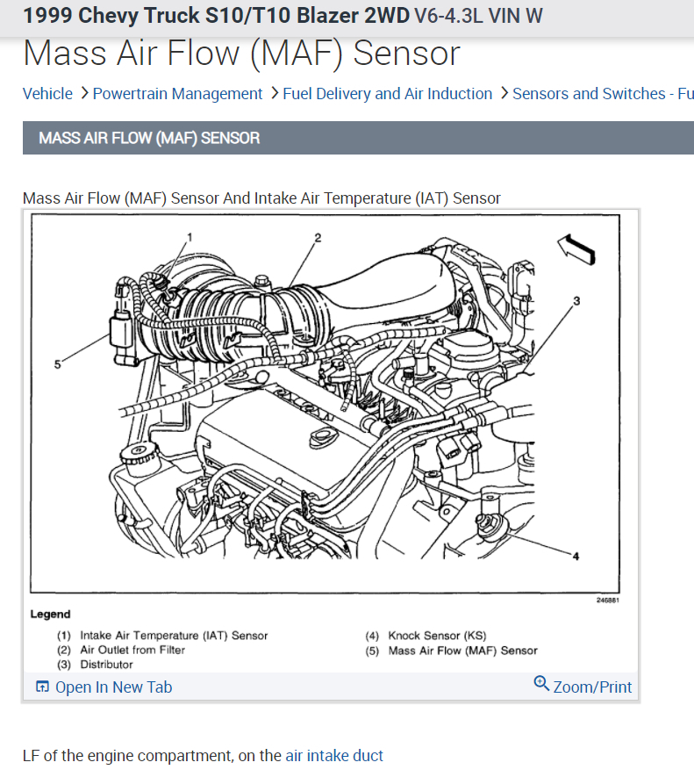Click legend entry Mass Air Flow (MAF) Sensor
694x784 pixels.
[x=462, y=651]
